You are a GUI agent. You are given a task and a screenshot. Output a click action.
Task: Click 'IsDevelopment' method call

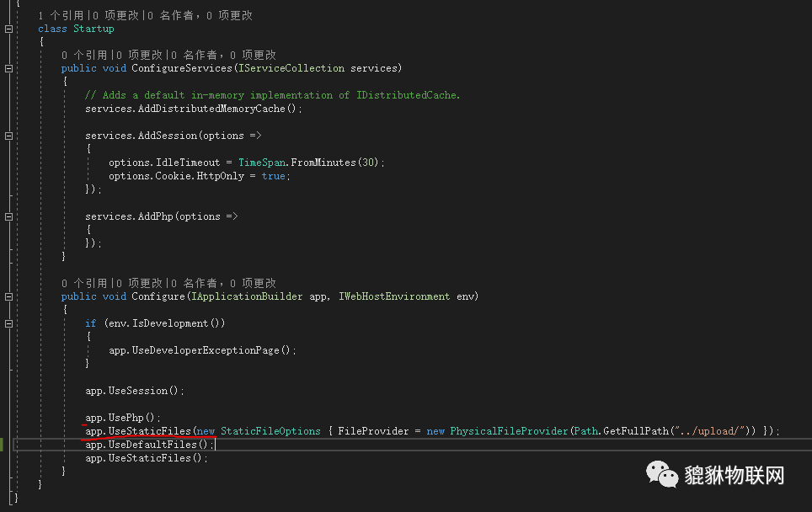pos(170,323)
